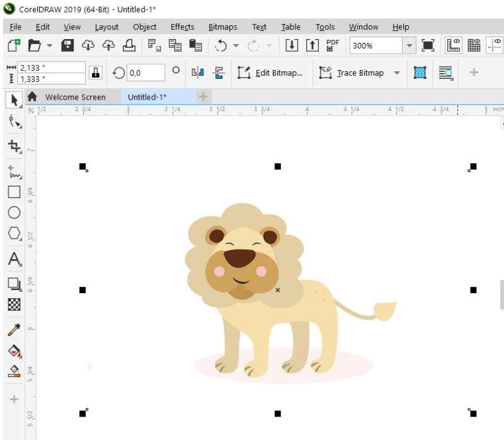Open the Text menu
The width and height of the screenshot is (504, 440).
[260, 27]
